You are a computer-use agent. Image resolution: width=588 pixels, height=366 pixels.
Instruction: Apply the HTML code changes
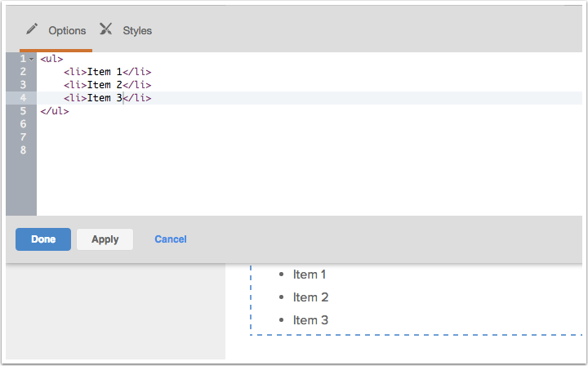pyautogui.click(x=105, y=239)
